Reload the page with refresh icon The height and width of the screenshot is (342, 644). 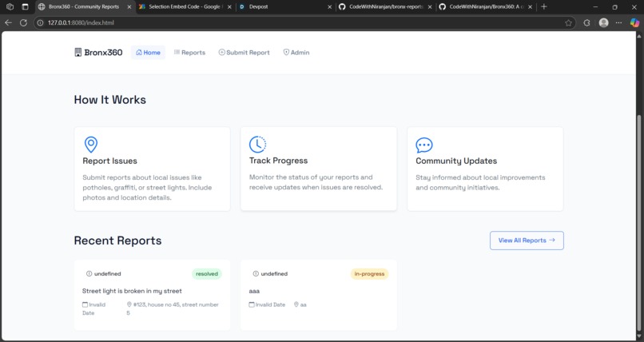pyautogui.click(x=23, y=23)
